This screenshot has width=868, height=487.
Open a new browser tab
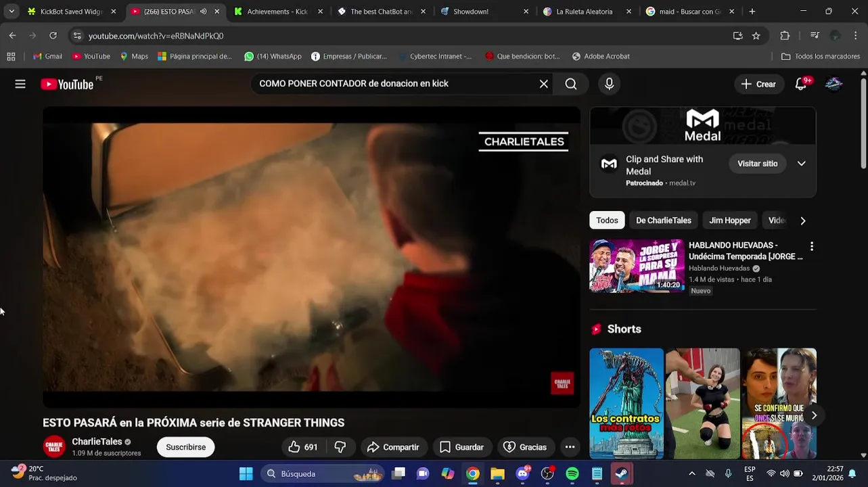[x=752, y=11]
